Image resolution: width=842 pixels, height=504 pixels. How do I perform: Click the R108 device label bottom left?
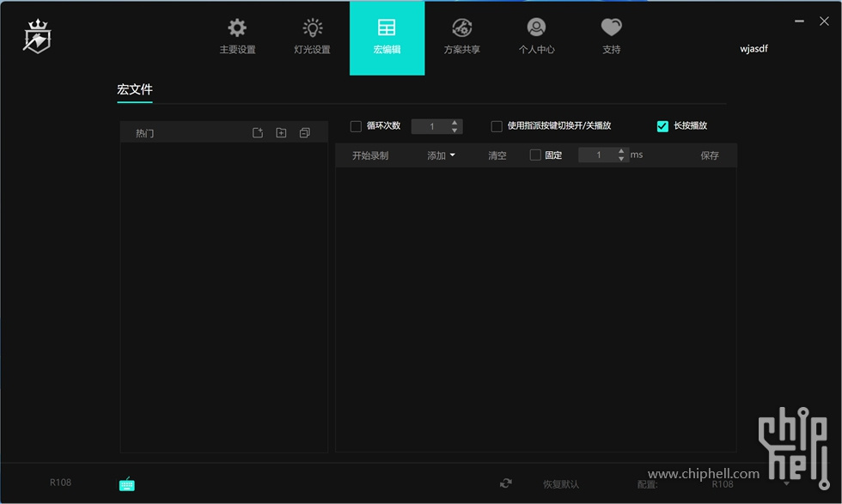point(60,483)
